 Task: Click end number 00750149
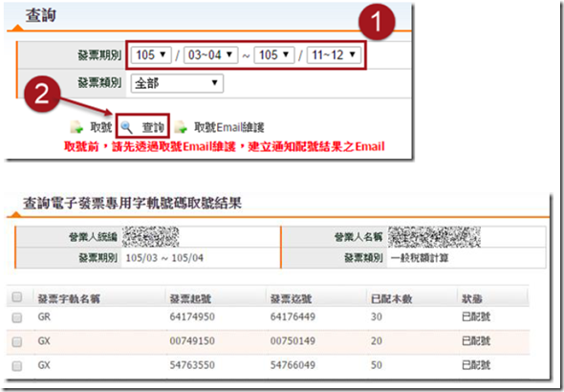293,341
